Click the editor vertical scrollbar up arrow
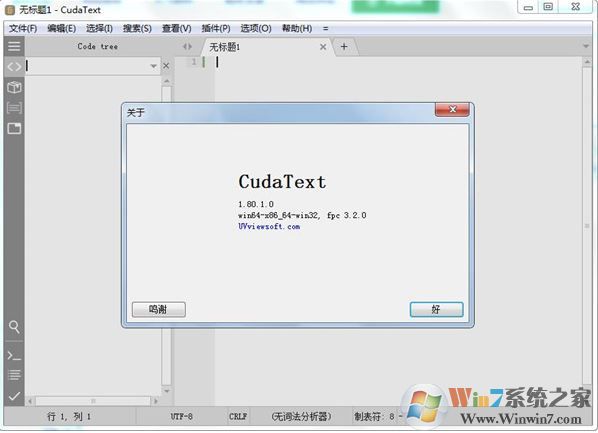 pos(587,62)
